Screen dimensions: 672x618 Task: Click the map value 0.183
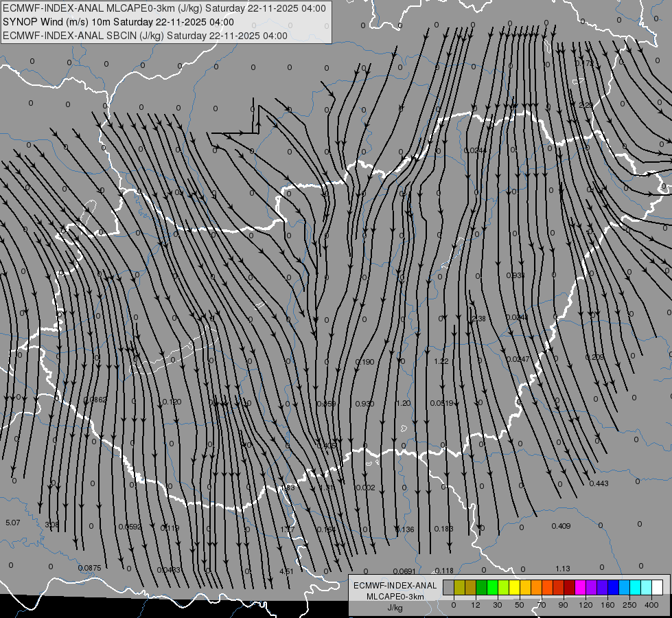[443, 529]
